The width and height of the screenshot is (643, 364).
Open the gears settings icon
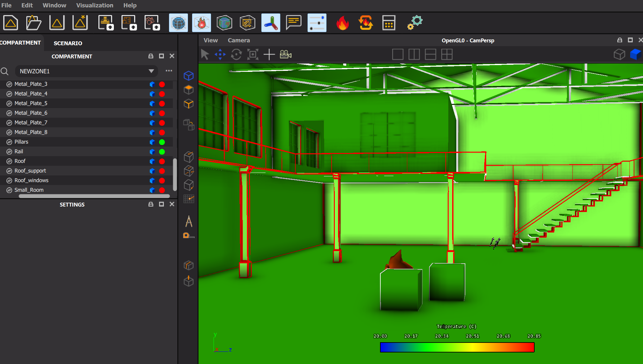415,23
